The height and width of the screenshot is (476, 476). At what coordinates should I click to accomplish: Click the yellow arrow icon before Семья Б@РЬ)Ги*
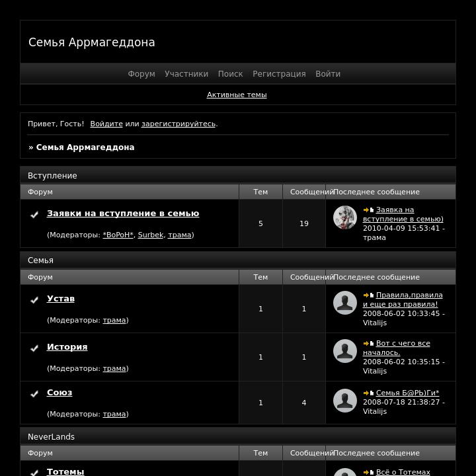coord(366,393)
